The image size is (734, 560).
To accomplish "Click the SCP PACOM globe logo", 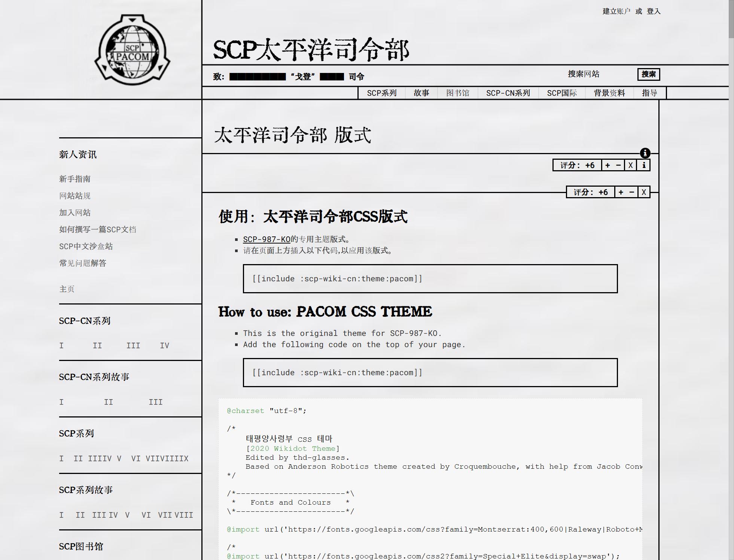I will pyautogui.click(x=132, y=50).
